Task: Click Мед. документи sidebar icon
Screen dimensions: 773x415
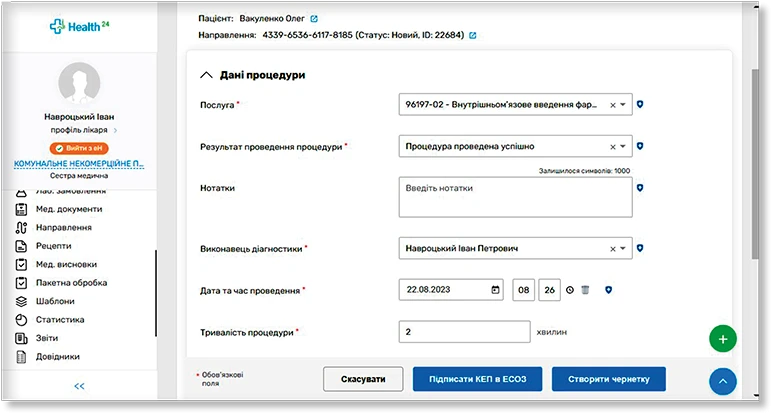Action: [x=21, y=209]
